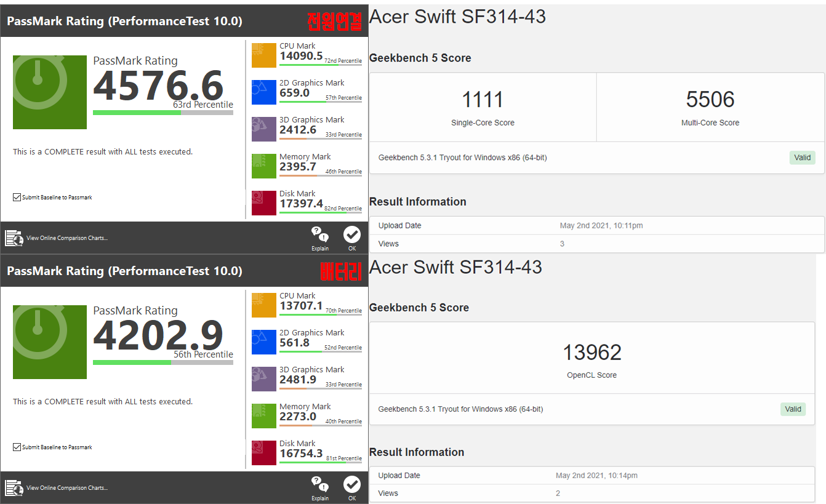Click Views count 2 in OpenCL result
The width and height of the screenshot is (826, 504).
click(558, 494)
